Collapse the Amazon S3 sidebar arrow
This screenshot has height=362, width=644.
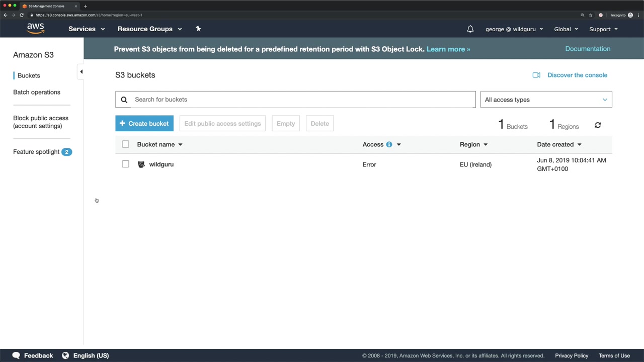pos(81,72)
